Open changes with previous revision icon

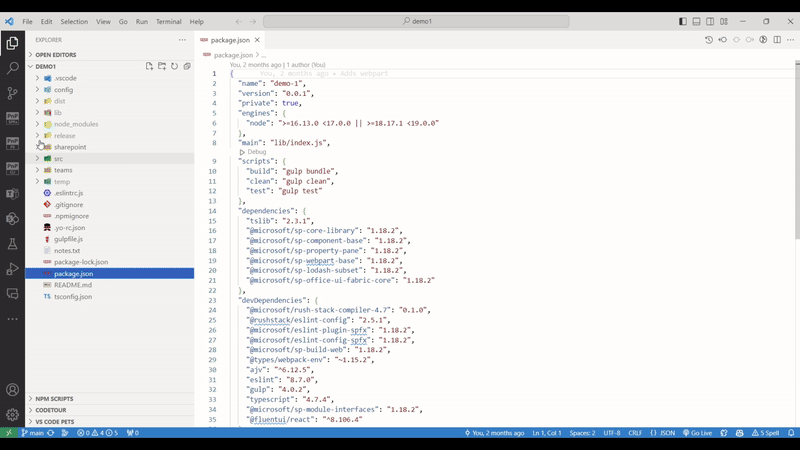(722, 40)
